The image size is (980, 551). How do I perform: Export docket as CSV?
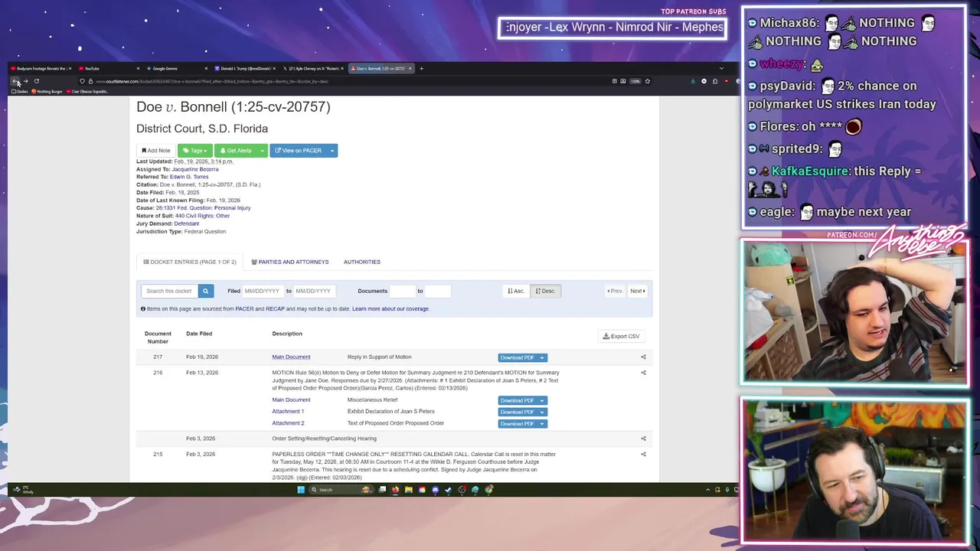(x=621, y=336)
